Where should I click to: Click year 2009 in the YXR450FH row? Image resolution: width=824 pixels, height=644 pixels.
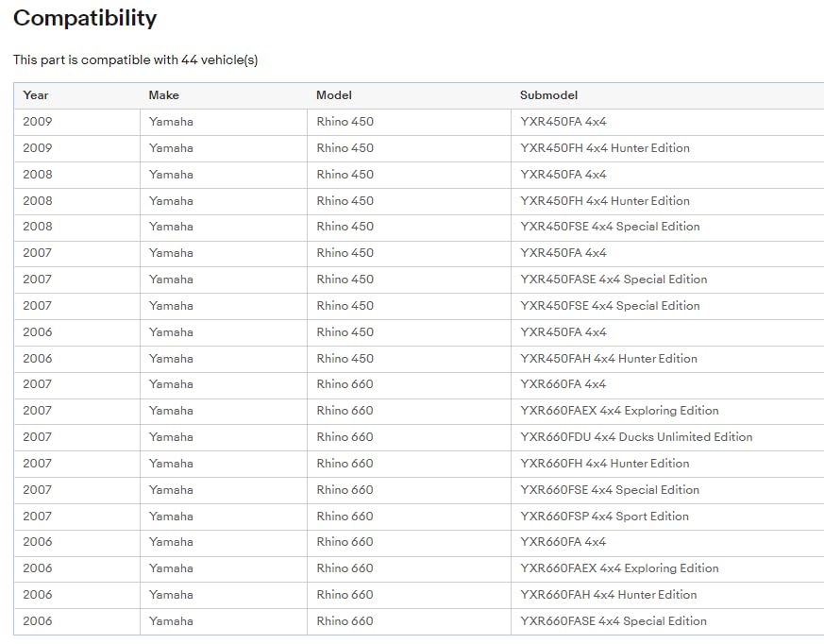point(38,147)
